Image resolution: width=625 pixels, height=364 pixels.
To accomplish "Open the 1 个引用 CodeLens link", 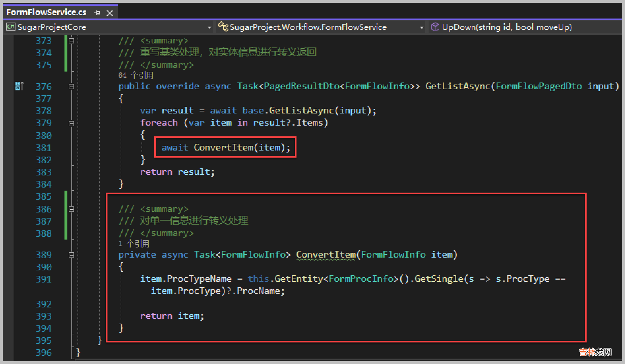I will 134,243.
